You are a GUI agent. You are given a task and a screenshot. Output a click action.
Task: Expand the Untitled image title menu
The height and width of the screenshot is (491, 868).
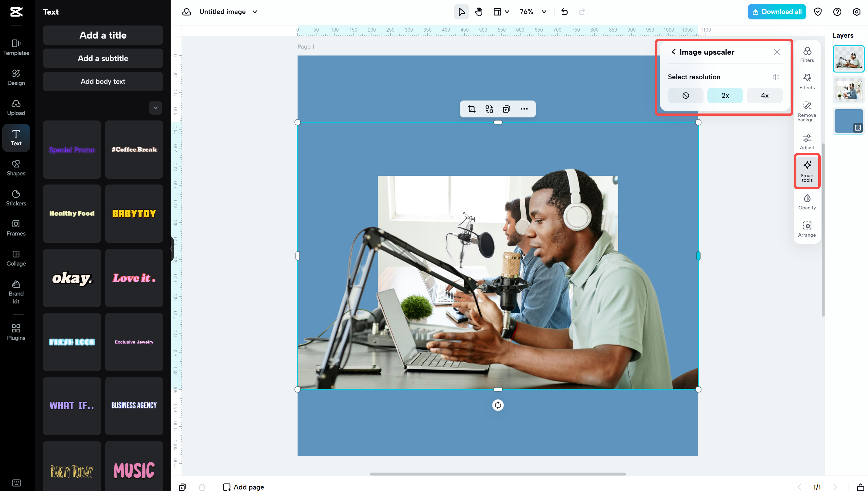[x=255, y=12]
